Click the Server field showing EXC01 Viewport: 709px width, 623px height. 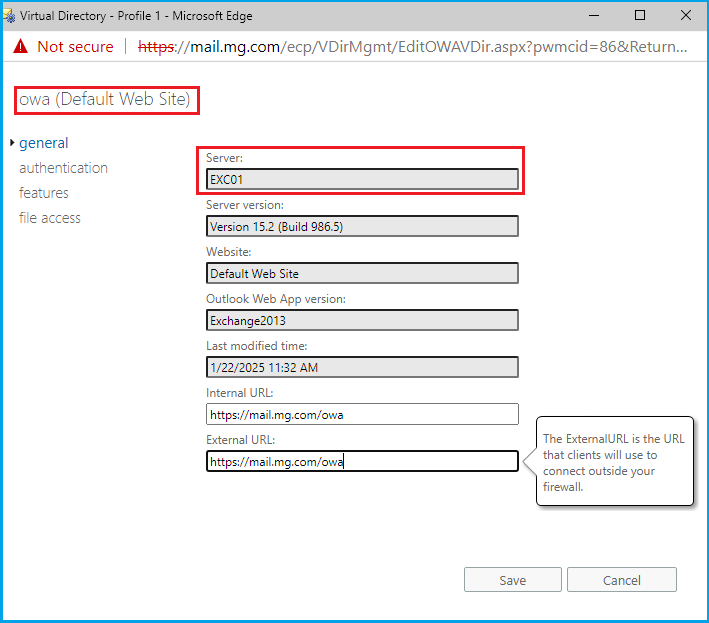point(362,179)
